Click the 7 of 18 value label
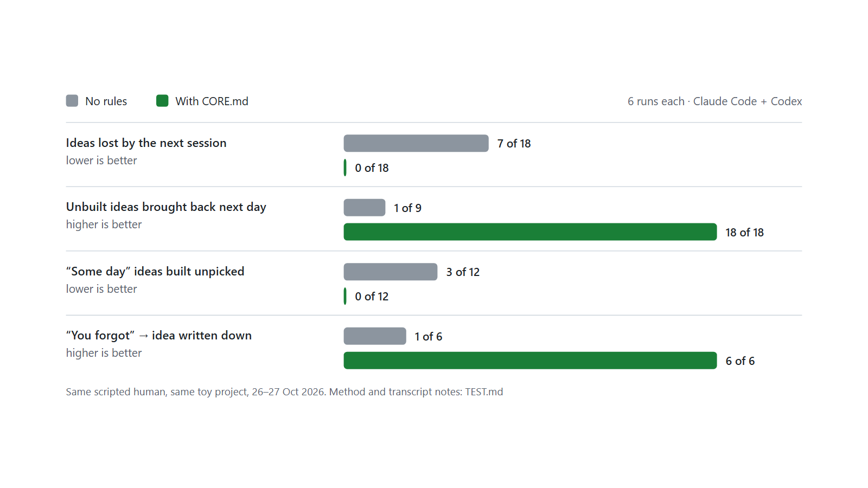This screenshot has height=488, width=868. coord(514,144)
